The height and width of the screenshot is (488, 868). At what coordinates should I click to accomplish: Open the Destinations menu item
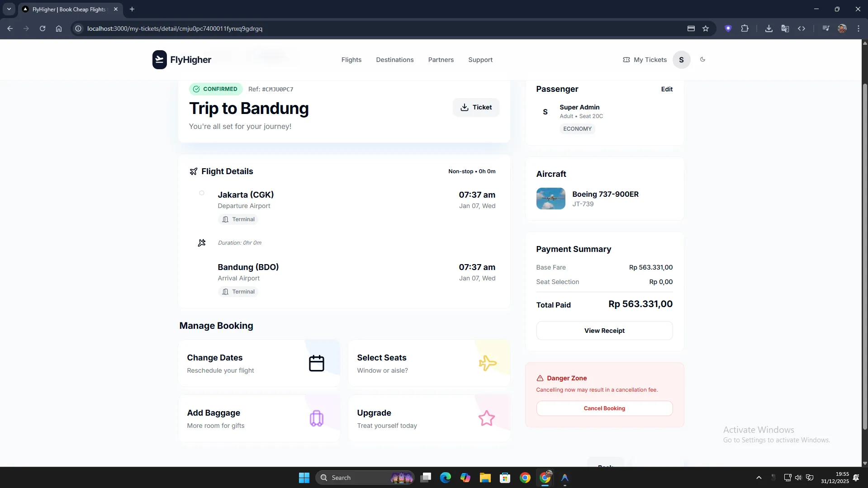(x=394, y=60)
